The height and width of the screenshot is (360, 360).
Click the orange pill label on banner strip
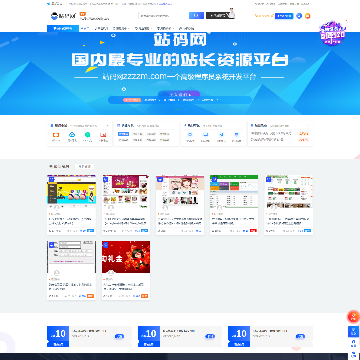coord(132,100)
